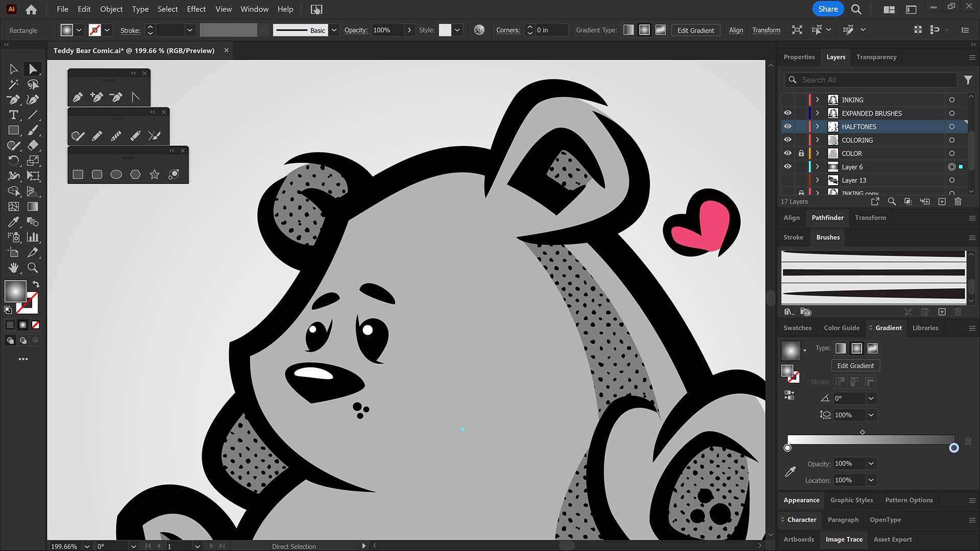The image size is (980, 551).
Task: Open the Effect menu
Action: [x=196, y=9]
